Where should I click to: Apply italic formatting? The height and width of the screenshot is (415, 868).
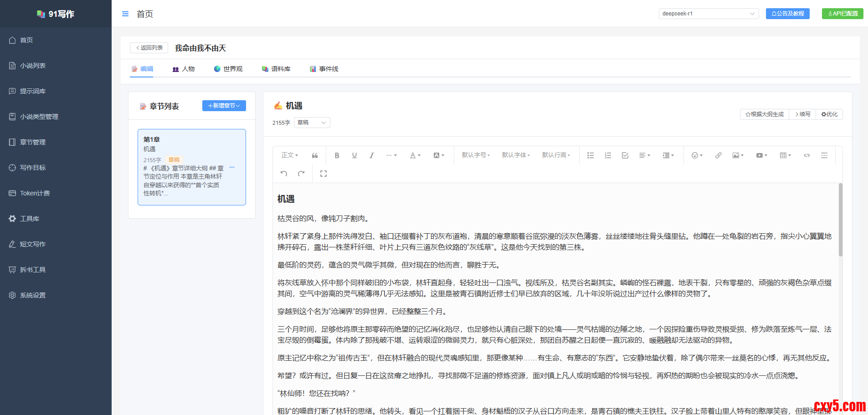pyautogui.click(x=371, y=155)
